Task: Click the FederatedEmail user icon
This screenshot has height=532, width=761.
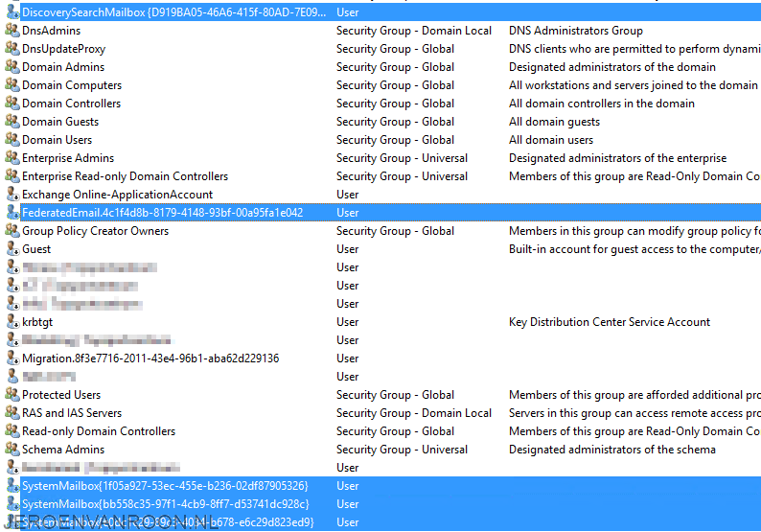Action: 12,212
